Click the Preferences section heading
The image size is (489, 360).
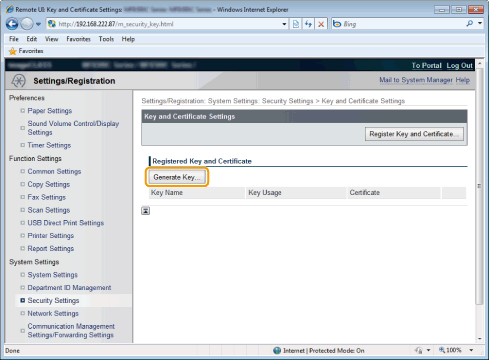click(x=27, y=98)
